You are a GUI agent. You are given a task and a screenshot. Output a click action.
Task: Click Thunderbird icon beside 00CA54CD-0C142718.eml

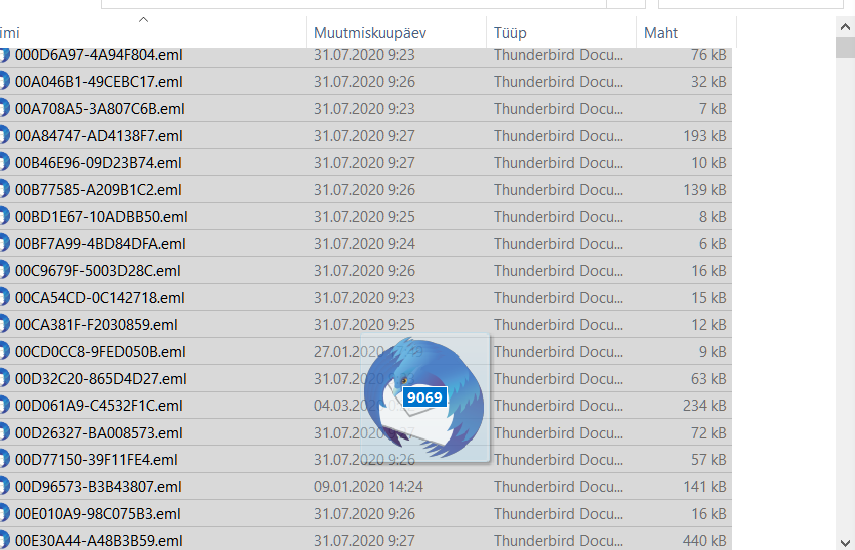coord(4,297)
